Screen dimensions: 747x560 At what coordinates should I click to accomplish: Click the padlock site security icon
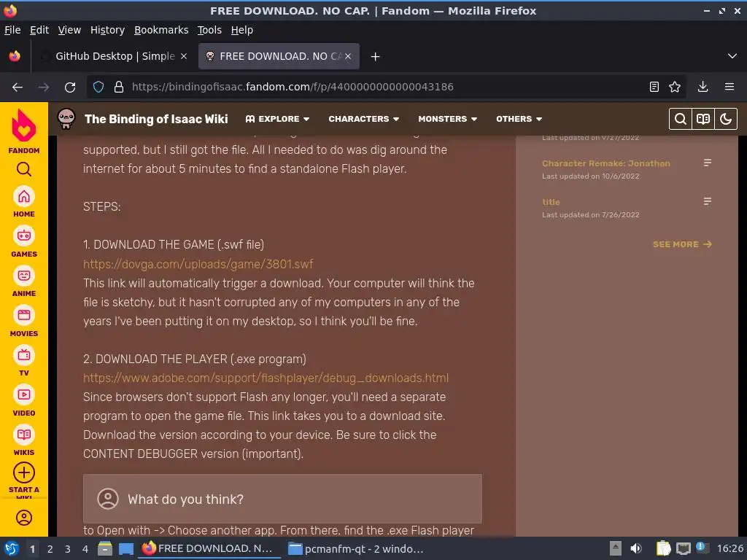(x=119, y=87)
